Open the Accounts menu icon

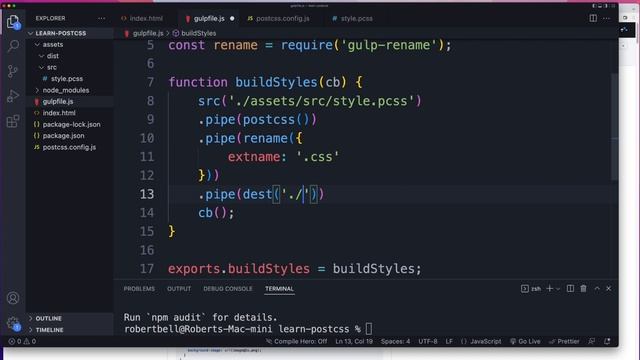point(13,298)
